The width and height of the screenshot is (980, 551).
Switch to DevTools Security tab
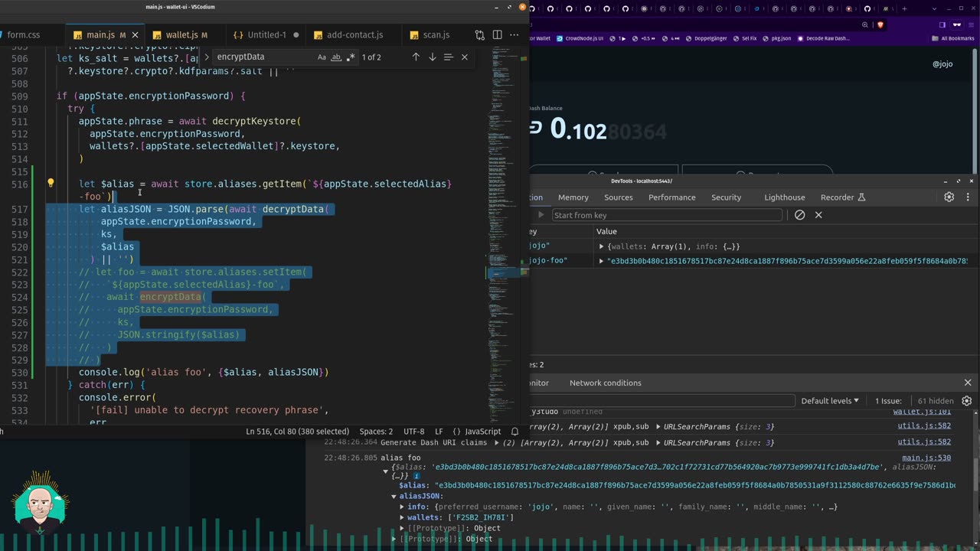coord(726,197)
